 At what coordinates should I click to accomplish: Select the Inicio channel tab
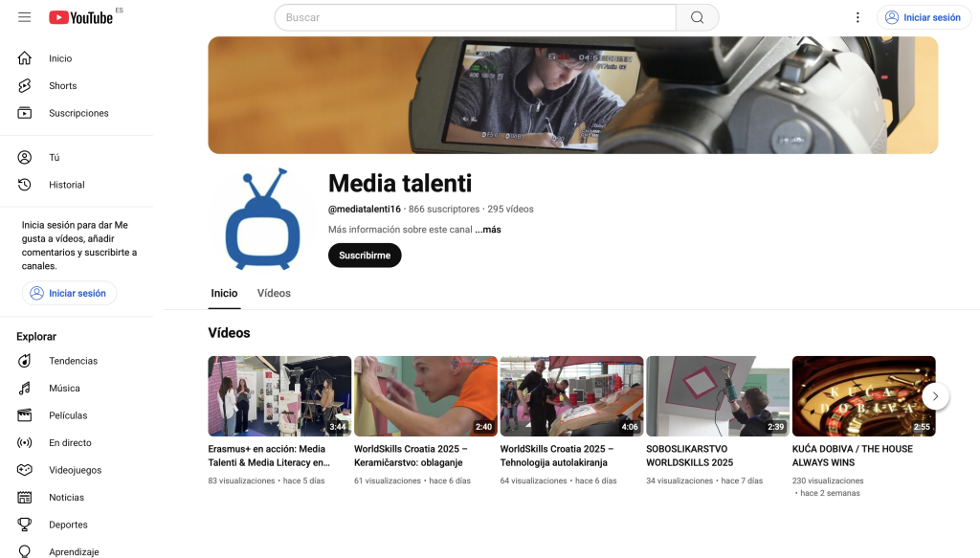tap(224, 293)
